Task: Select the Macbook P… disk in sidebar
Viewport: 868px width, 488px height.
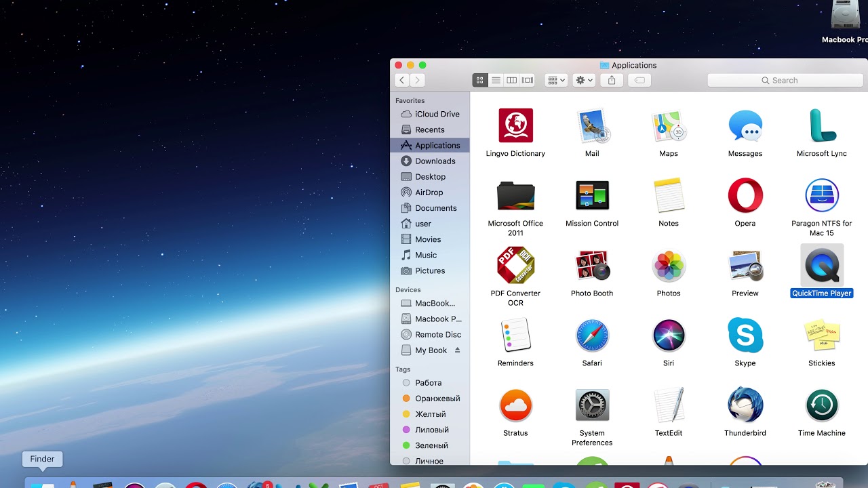Action: coord(430,319)
